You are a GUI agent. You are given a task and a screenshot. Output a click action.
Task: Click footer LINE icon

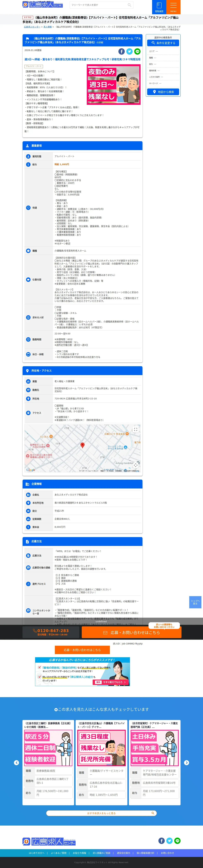177,841
